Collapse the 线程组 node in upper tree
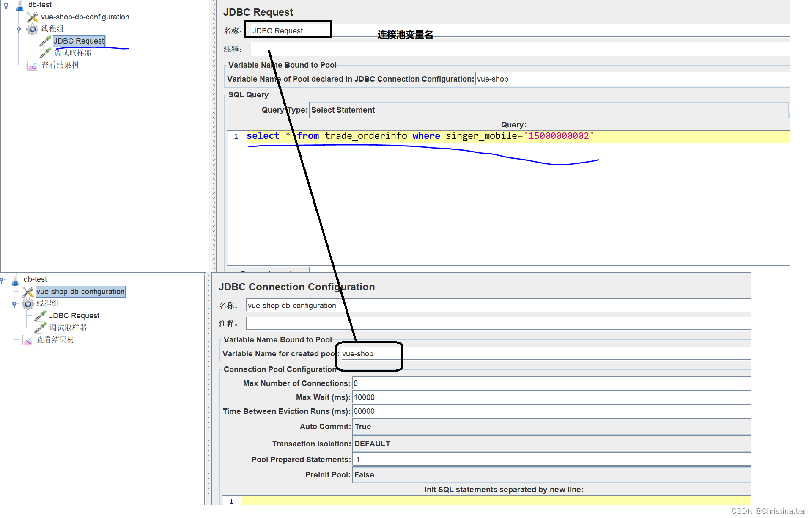This screenshot has width=812, height=518. [x=19, y=29]
